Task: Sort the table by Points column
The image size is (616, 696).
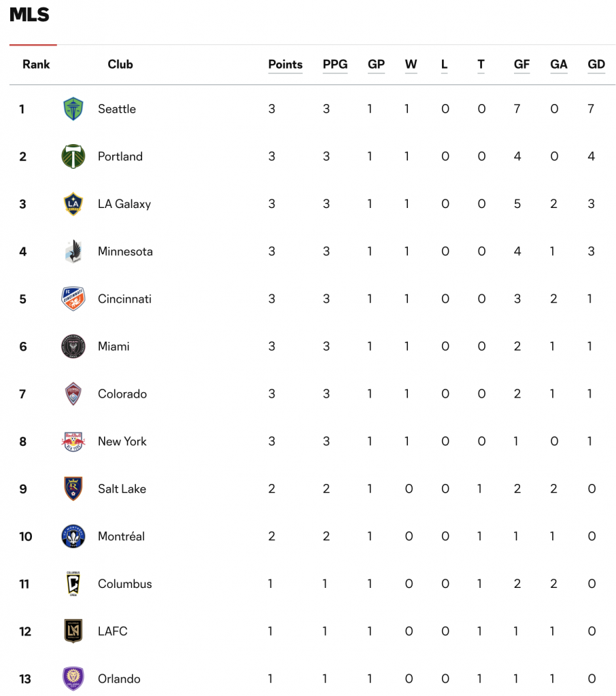Action: [x=285, y=65]
